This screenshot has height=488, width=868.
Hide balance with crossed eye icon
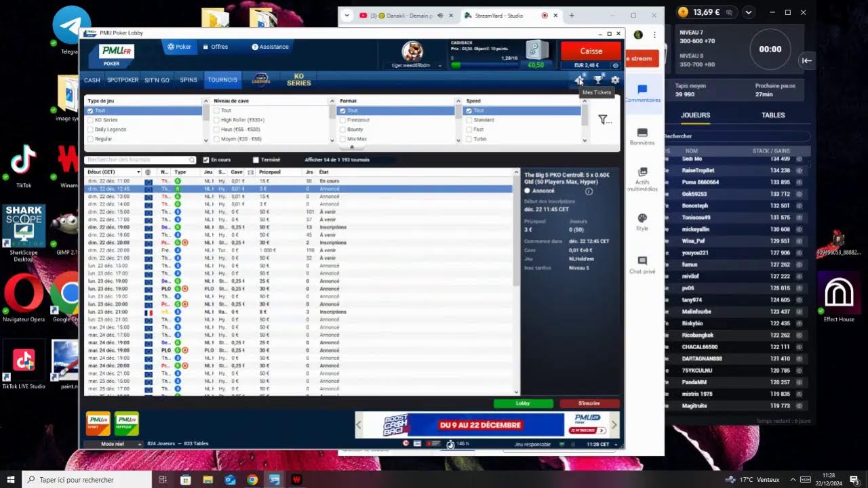tap(728, 12)
